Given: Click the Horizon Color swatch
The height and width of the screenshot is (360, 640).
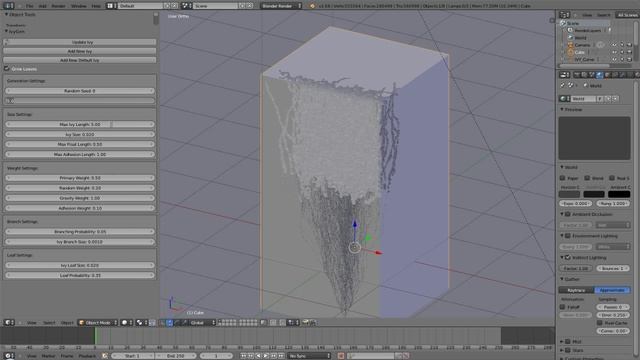Looking at the screenshot, I should pos(569,194).
